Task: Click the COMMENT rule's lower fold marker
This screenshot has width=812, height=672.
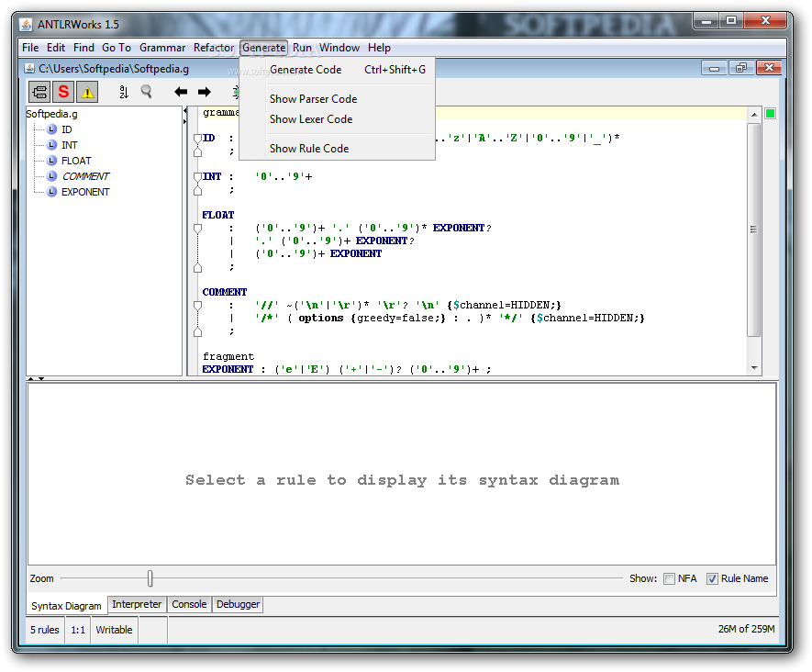Action: point(197,331)
